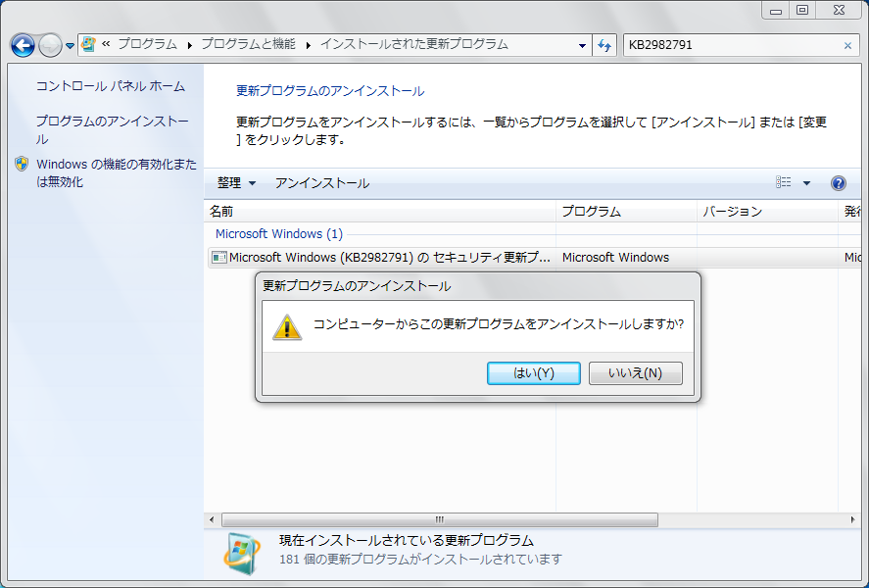Maximize the window
Screen dimensions: 869x588
(802, 11)
